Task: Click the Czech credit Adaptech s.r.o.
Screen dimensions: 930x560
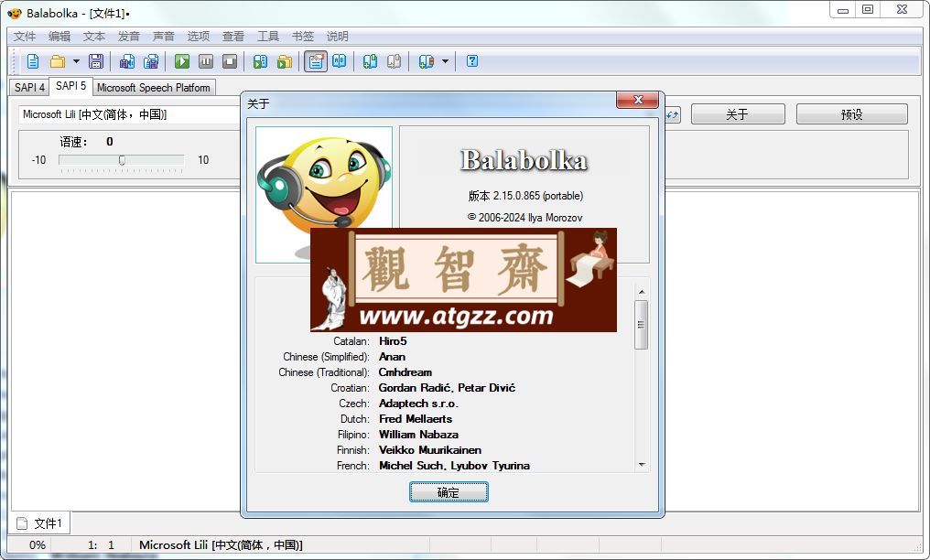Action: [x=418, y=404]
